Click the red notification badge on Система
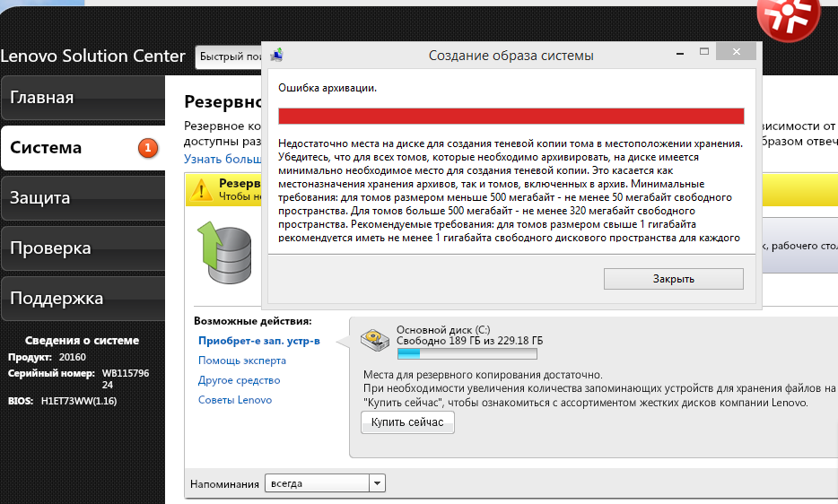The height and width of the screenshot is (504, 838). coord(148,148)
